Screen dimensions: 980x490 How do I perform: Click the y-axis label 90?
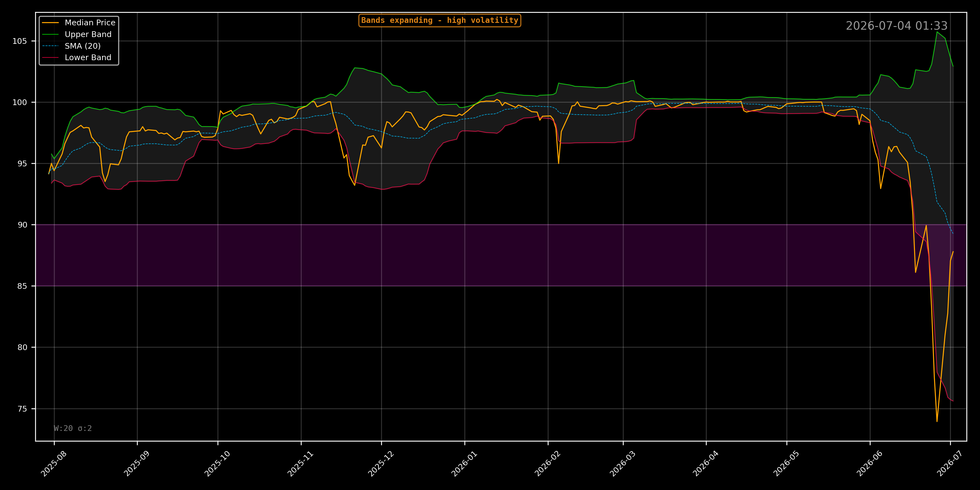(x=22, y=225)
